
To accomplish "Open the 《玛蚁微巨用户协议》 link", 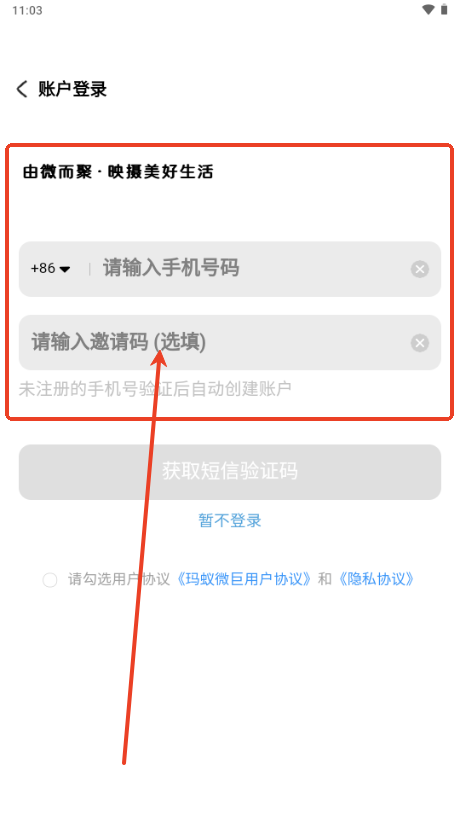I will pos(244,579).
